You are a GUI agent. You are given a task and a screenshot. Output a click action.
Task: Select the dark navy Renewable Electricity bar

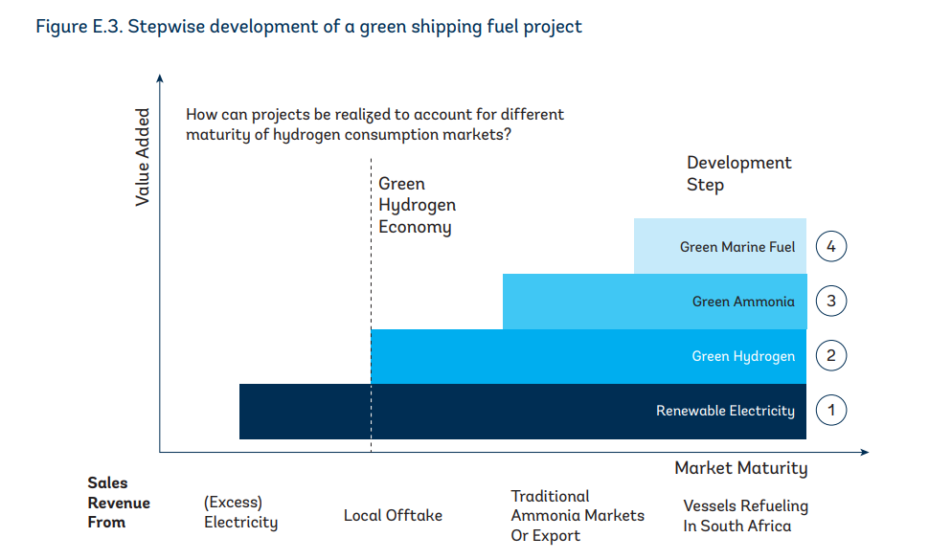click(522, 412)
